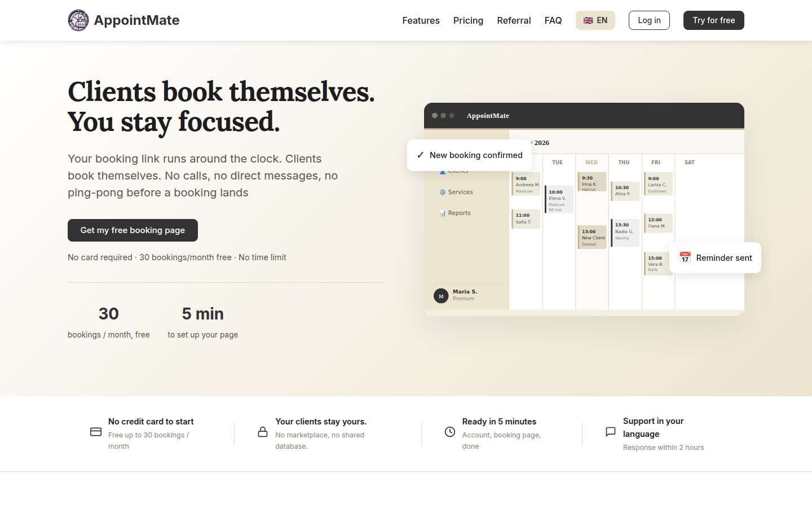The image size is (812, 508).
Task: Click the 13:30 Nadia G. Waxing appointment
Action: 625,233
